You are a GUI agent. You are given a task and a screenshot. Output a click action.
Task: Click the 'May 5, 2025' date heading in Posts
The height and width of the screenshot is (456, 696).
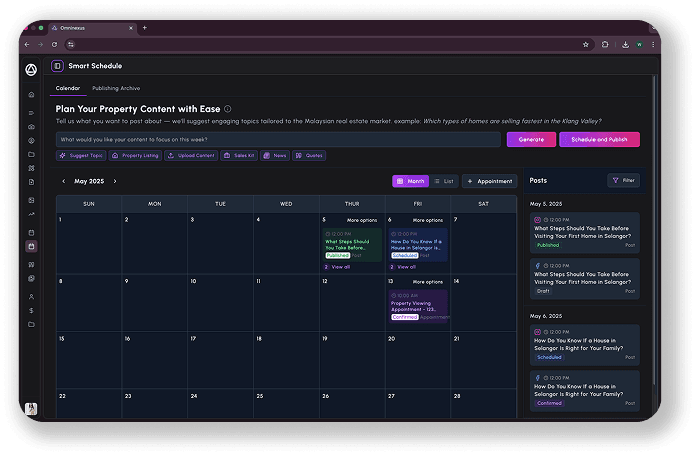(546, 204)
